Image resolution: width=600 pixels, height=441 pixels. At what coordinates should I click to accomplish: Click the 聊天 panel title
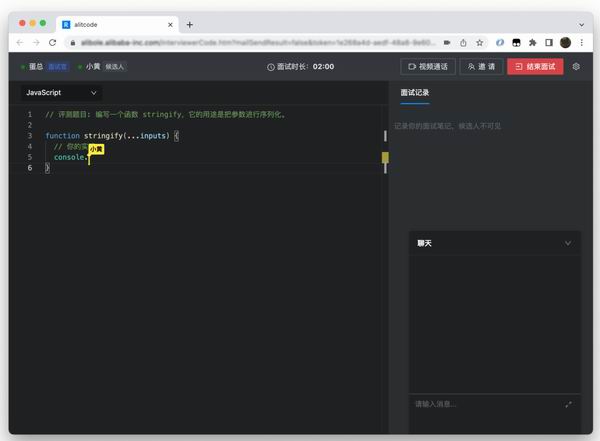tap(424, 243)
